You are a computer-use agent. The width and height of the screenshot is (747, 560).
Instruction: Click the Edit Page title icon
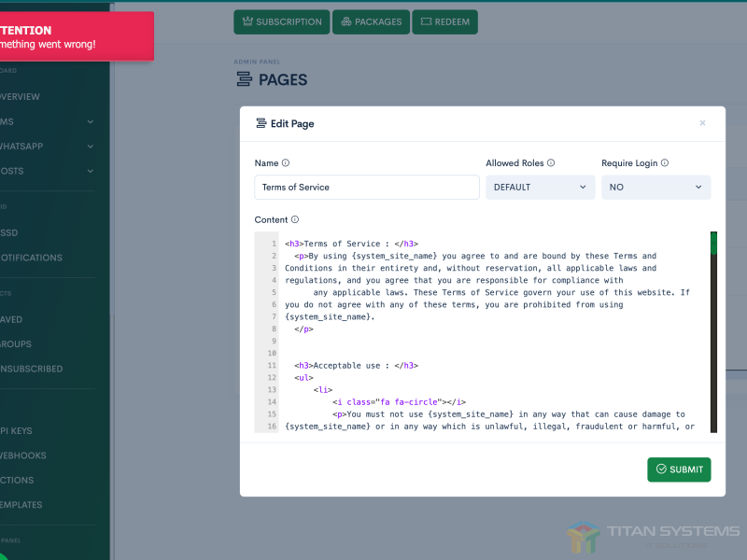(261, 124)
